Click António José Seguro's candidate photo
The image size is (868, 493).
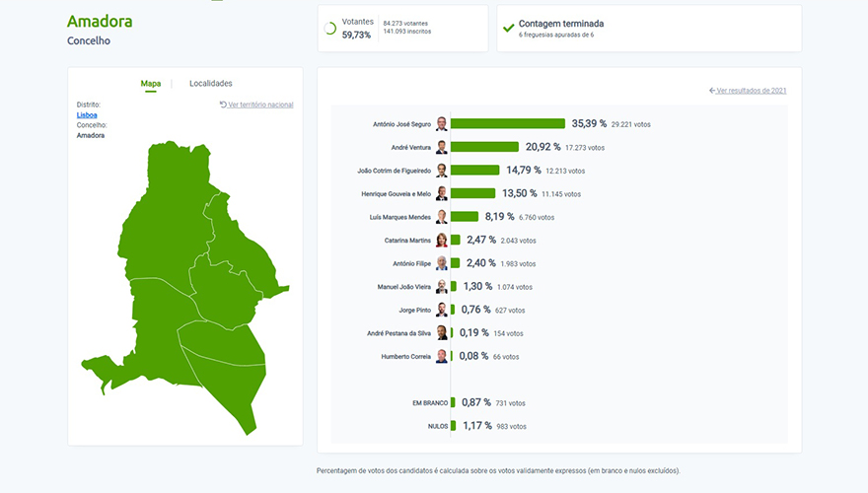click(x=442, y=124)
